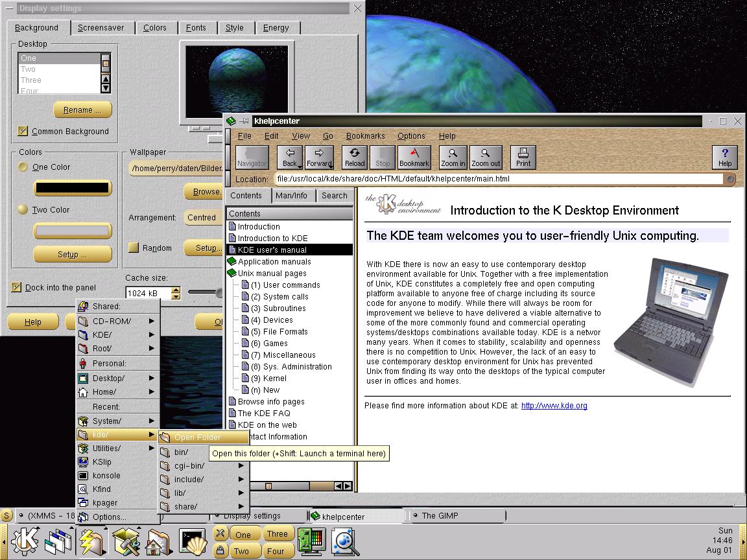This screenshot has height=560, width=747.
Task: Click the Rename ... button
Action: point(82,110)
